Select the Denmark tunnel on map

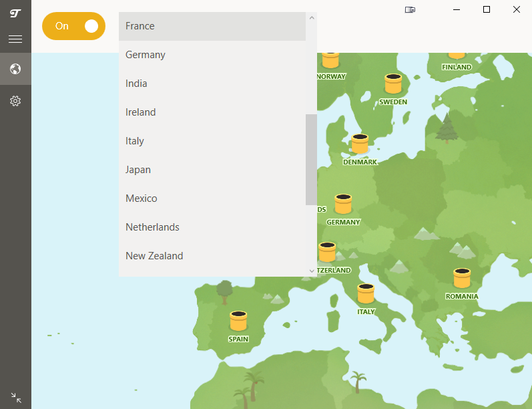point(360,144)
